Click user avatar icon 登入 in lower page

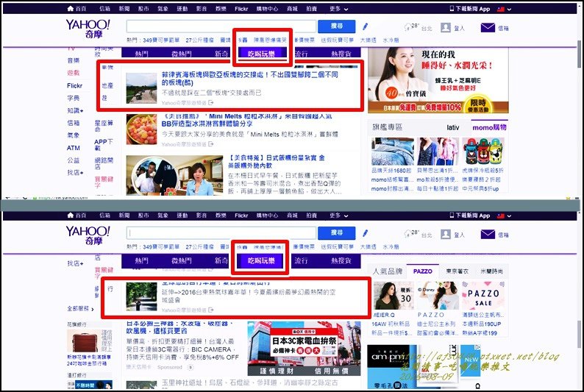(x=446, y=234)
